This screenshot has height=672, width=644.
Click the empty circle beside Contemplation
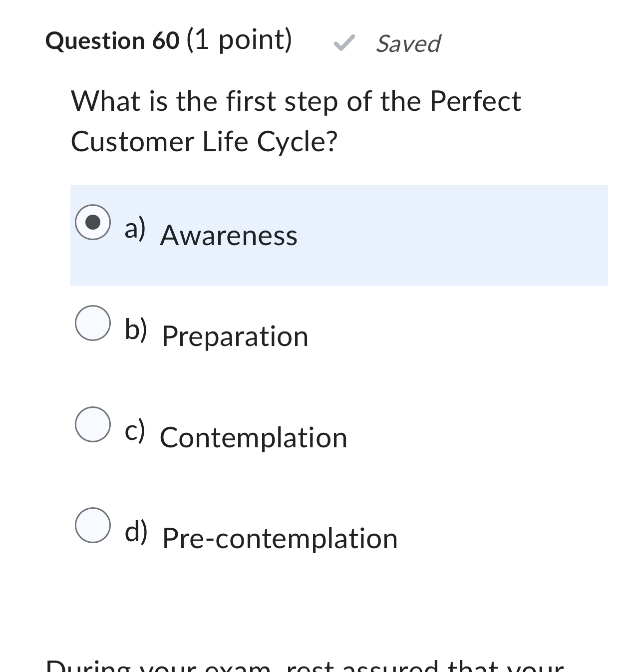pos(93,425)
